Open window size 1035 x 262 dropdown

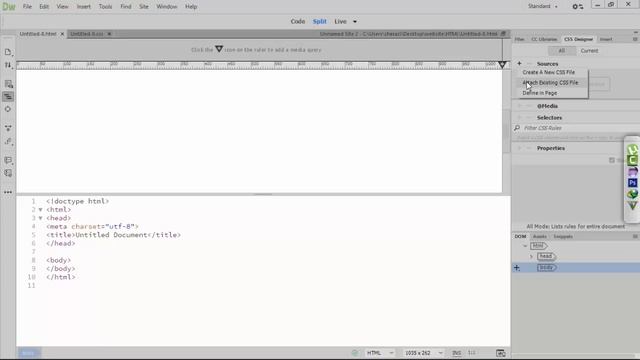(423, 353)
